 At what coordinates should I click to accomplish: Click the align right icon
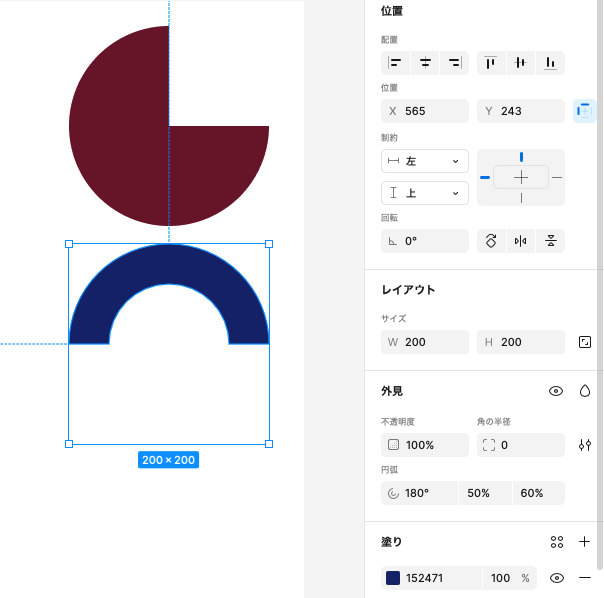(x=455, y=63)
